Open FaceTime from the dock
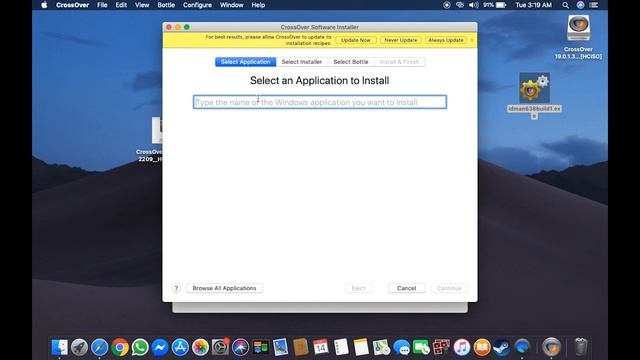640x360 pixels. [422, 347]
